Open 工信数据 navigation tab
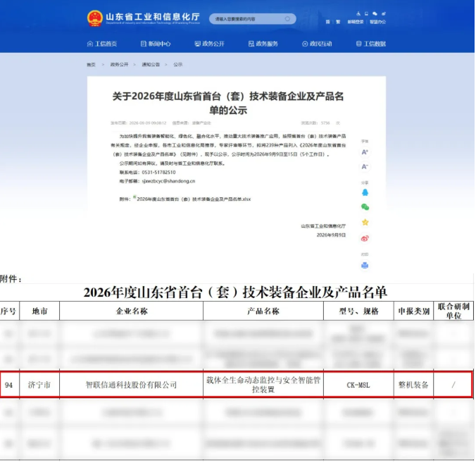This screenshot has width=476, height=463. point(370,44)
